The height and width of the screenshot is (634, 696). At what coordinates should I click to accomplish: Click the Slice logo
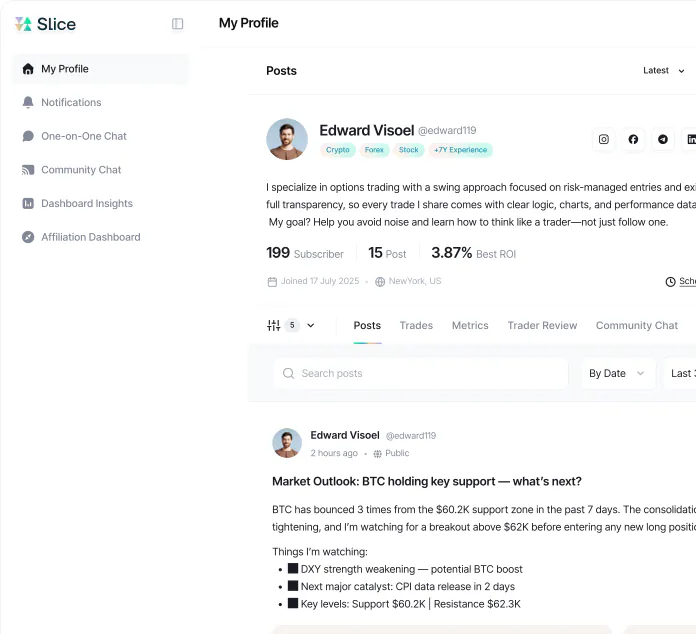[x=45, y=24]
